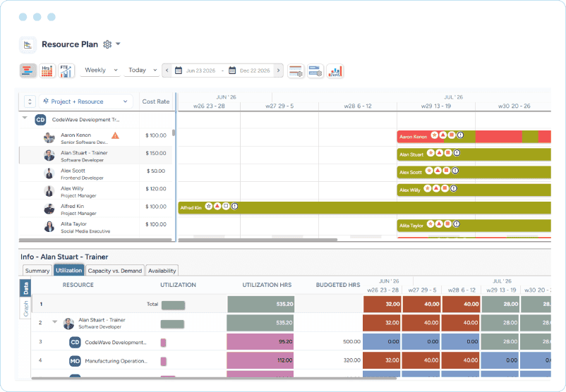Click Alex Scott's $50.00 cost rate
The width and height of the screenshot is (566, 392).
pyautogui.click(x=156, y=171)
